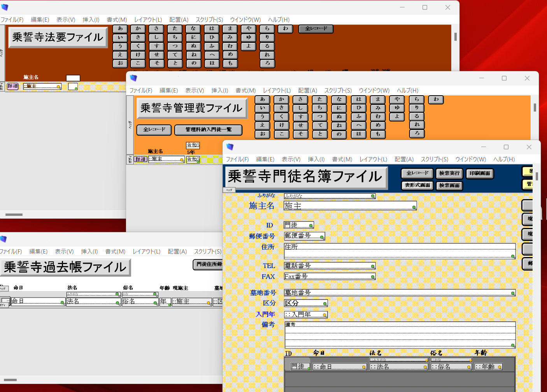Click app icon in 法要ファイル title bar

[5, 7]
